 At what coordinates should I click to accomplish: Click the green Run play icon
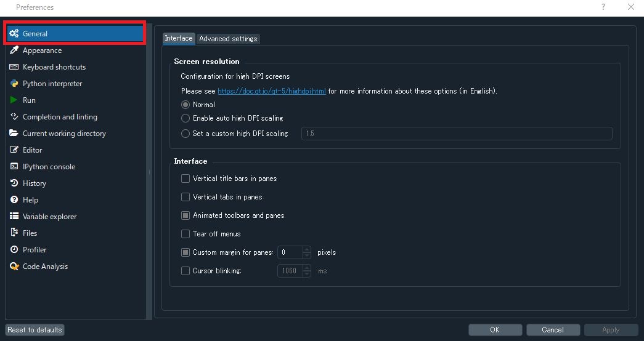[14, 100]
